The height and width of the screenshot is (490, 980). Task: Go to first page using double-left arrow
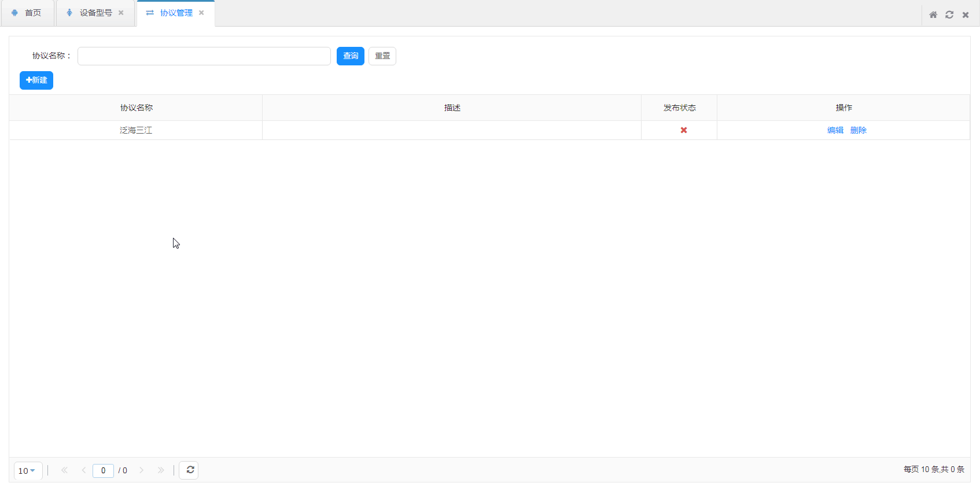[64, 470]
